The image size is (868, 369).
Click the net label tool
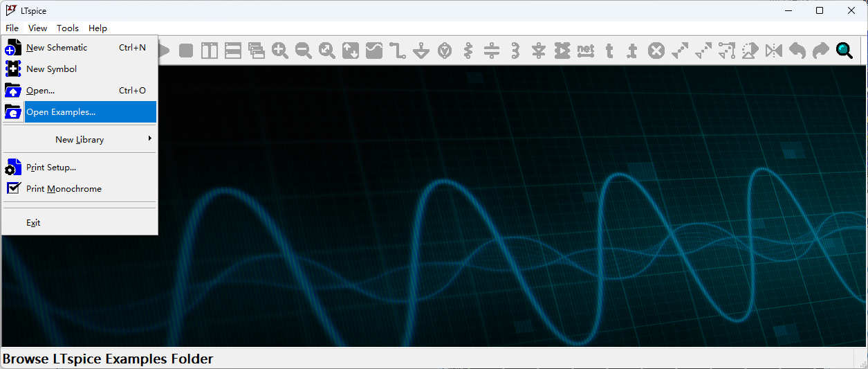[586, 51]
